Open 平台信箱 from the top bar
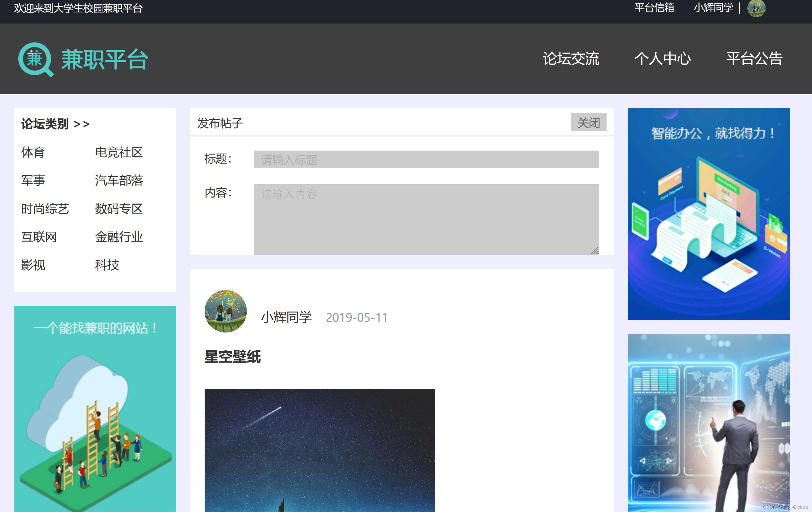This screenshot has width=812, height=512. [x=654, y=8]
